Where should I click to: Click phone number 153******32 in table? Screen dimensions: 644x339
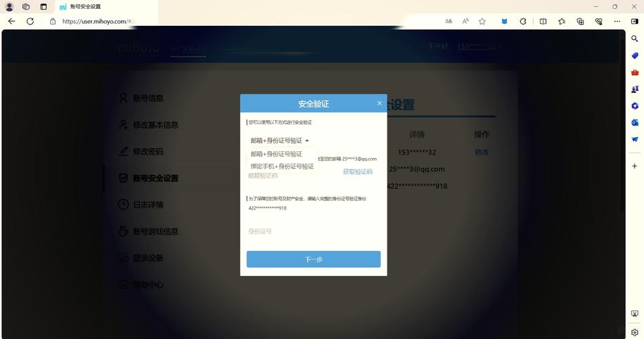[x=417, y=153]
